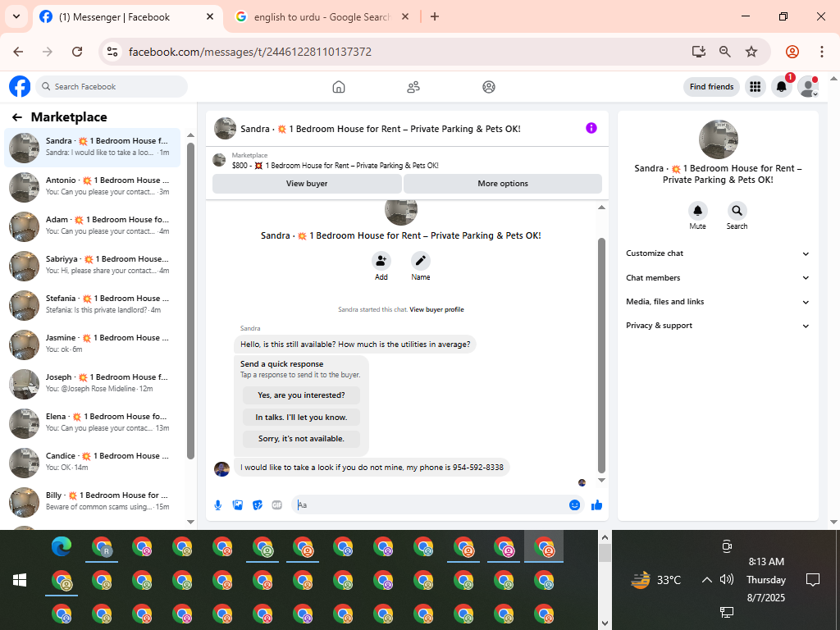This screenshot has height=630, width=840.
Task: Open conversation information purple icon
Action: pyautogui.click(x=591, y=128)
